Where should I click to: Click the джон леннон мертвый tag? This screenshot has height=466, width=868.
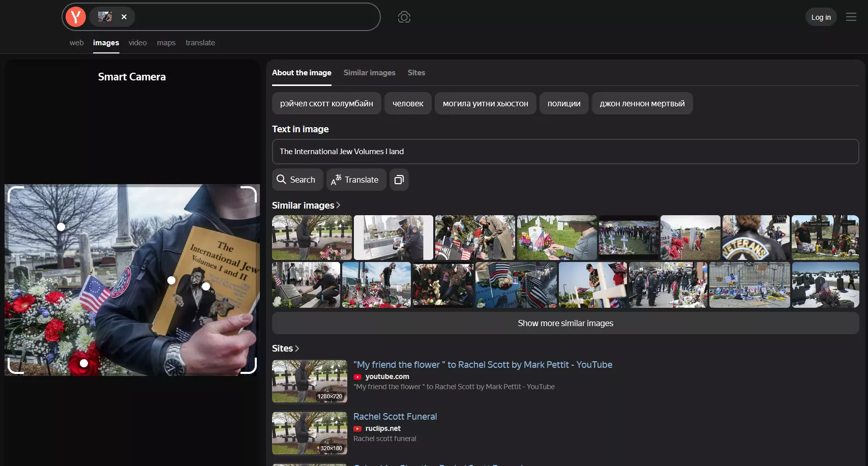point(642,103)
